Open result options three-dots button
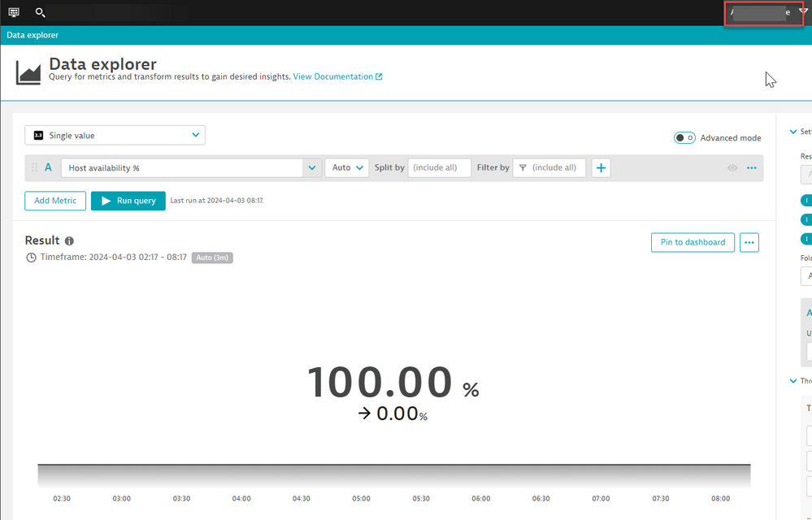 [749, 242]
